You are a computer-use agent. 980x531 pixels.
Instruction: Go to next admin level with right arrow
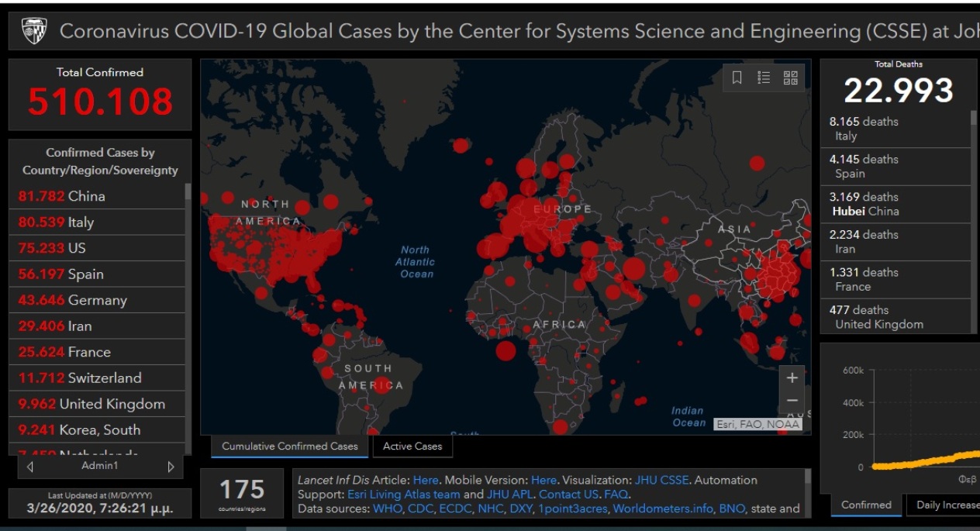click(x=171, y=467)
